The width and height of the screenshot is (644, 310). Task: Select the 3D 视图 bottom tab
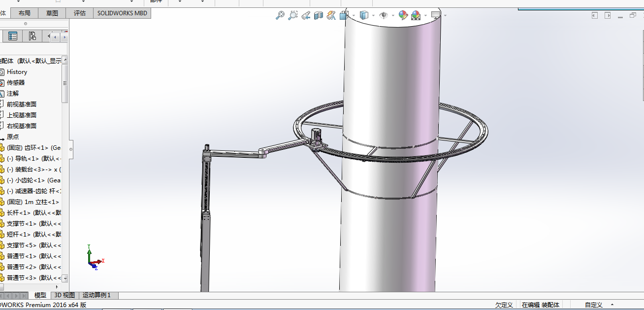pos(64,295)
